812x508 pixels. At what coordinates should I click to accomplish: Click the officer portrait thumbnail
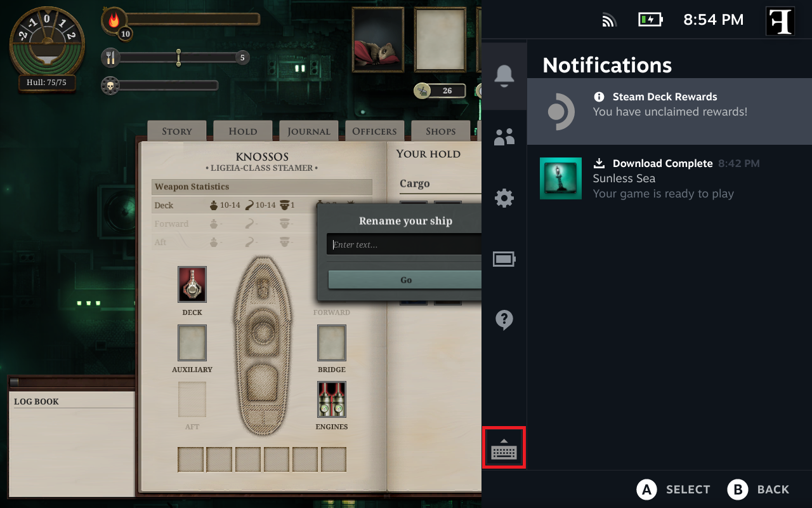pos(379,39)
